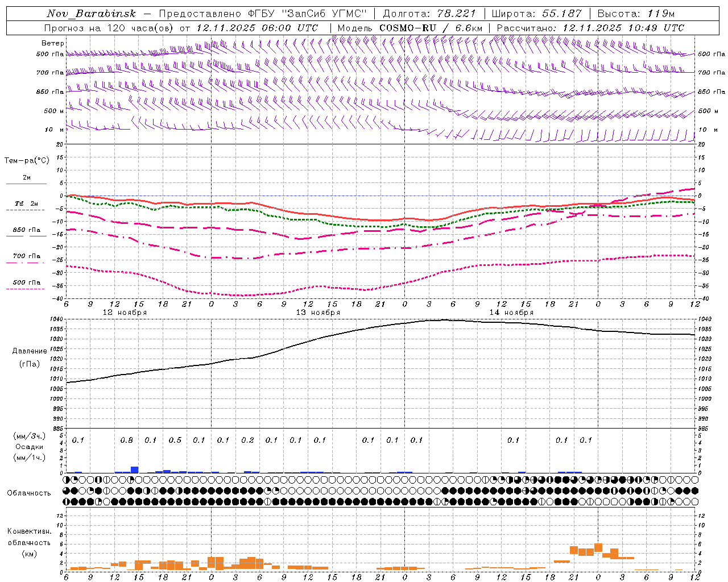Click the '10 м' wind level label on left axis
The image size is (728, 582).
[x=55, y=130]
